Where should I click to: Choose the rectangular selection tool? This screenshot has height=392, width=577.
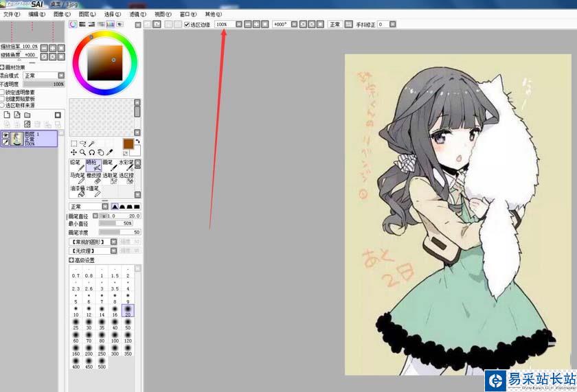point(73,143)
